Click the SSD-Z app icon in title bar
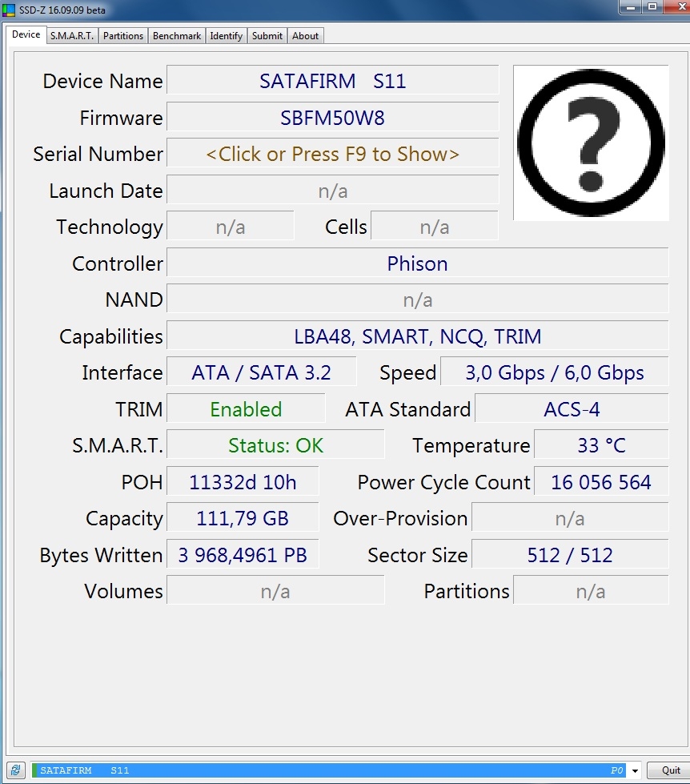Viewport: 690px width, 784px height. point(9,10)
